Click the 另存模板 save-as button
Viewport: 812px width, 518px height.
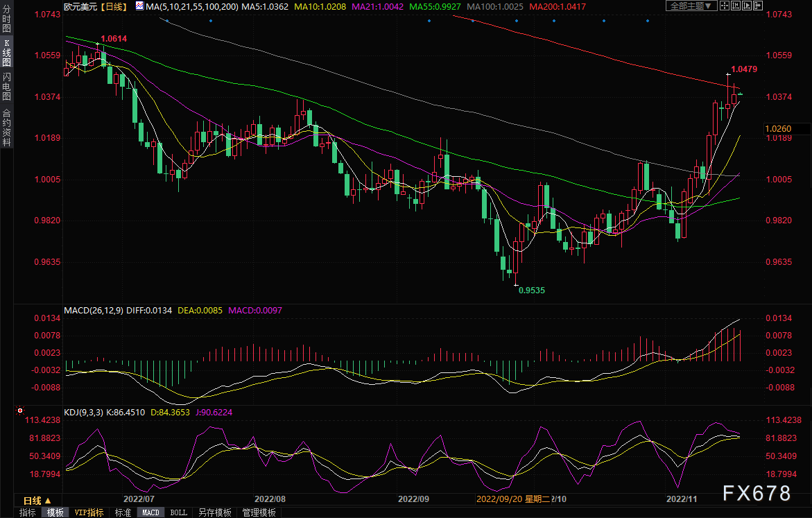(x=214, y=512)
